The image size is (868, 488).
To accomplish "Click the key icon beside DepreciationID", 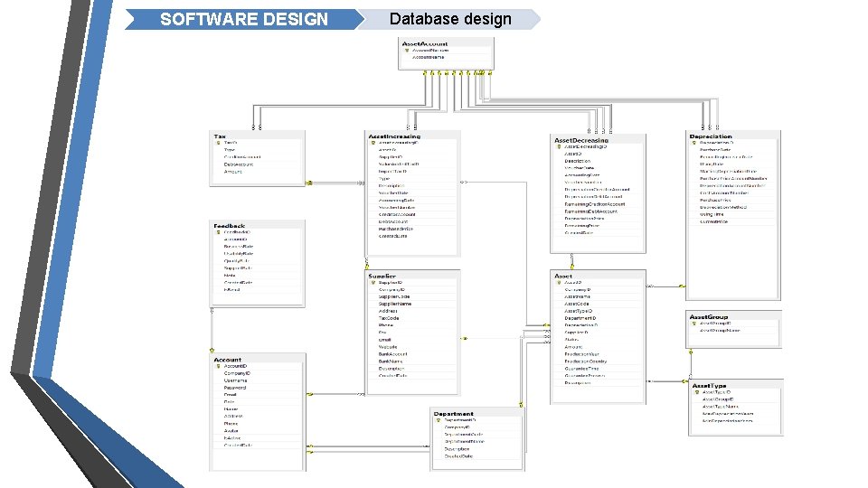I will (694, 143).
